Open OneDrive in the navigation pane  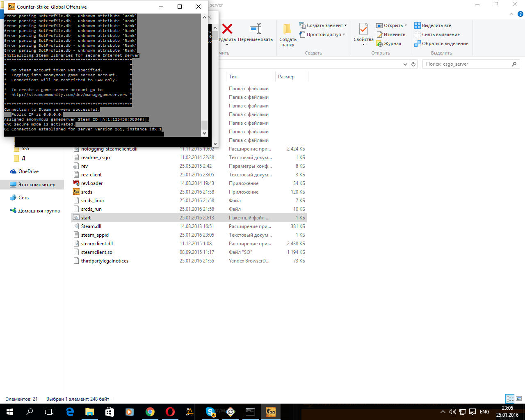click(28, 171)
